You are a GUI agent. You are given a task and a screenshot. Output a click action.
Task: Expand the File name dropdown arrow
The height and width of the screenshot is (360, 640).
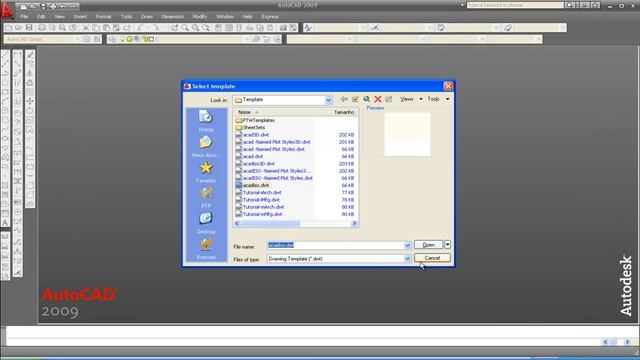click(407, 245)
